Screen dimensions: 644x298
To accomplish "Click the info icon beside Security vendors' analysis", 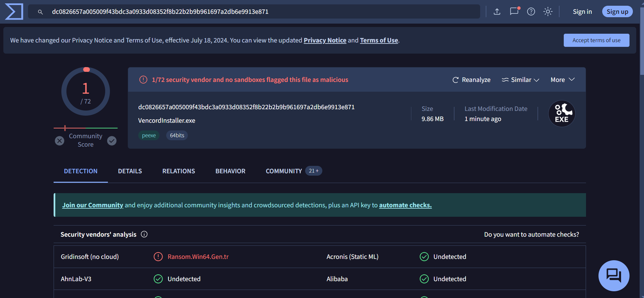I will 144,234.
